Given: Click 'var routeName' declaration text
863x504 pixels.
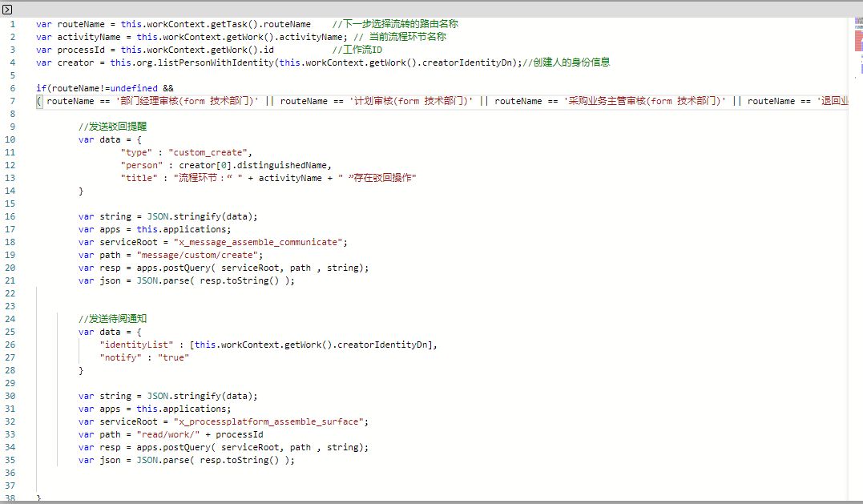Looking at the screenshot, I should click(x=71, y=24).
